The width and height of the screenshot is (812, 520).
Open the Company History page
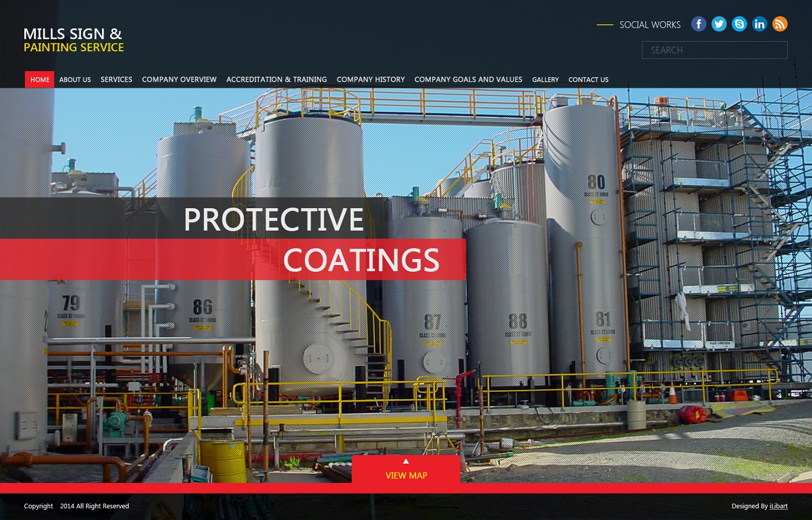370,80
